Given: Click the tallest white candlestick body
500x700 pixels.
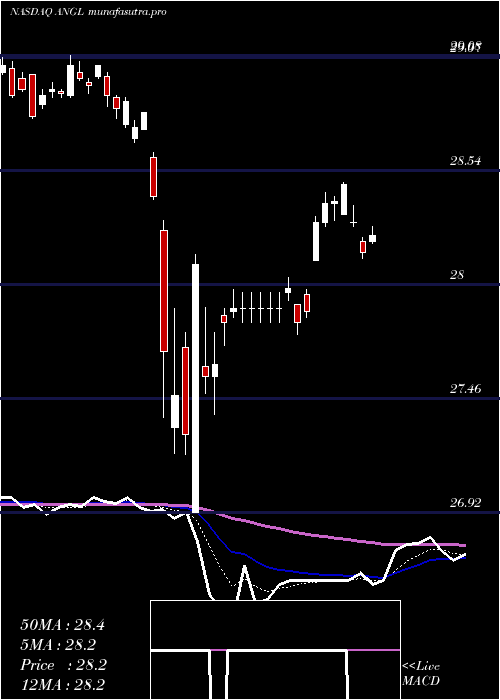Looking at the screenshot, I should pos(196,388).
